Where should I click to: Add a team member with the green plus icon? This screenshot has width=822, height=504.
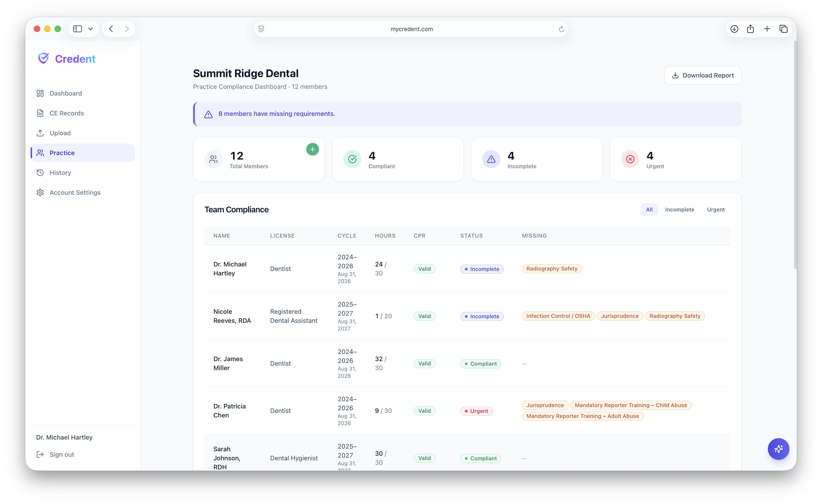coord(312,149)
